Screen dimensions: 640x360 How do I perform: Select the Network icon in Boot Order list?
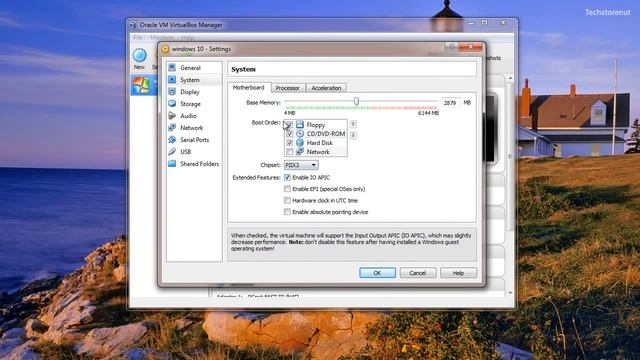click(300, 151)
